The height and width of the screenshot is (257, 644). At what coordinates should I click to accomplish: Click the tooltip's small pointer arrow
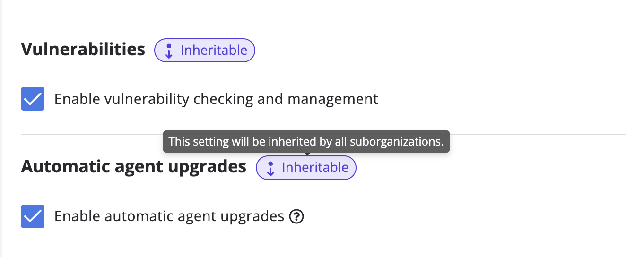tap(307, 154)
